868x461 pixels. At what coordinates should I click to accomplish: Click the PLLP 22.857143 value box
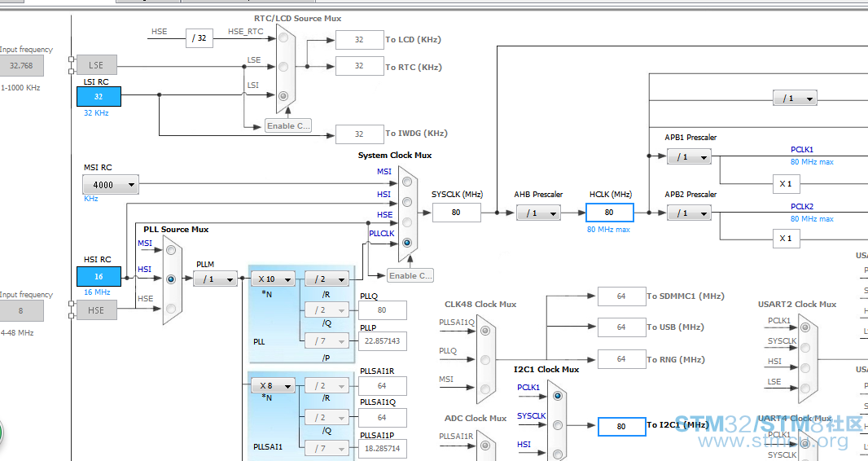click(383, 341)
